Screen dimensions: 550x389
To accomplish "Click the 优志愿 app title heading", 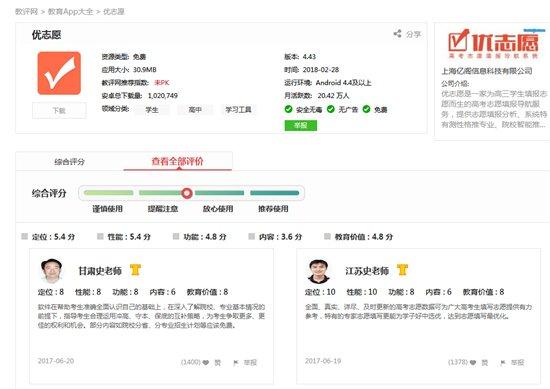I will click(46, 35).
